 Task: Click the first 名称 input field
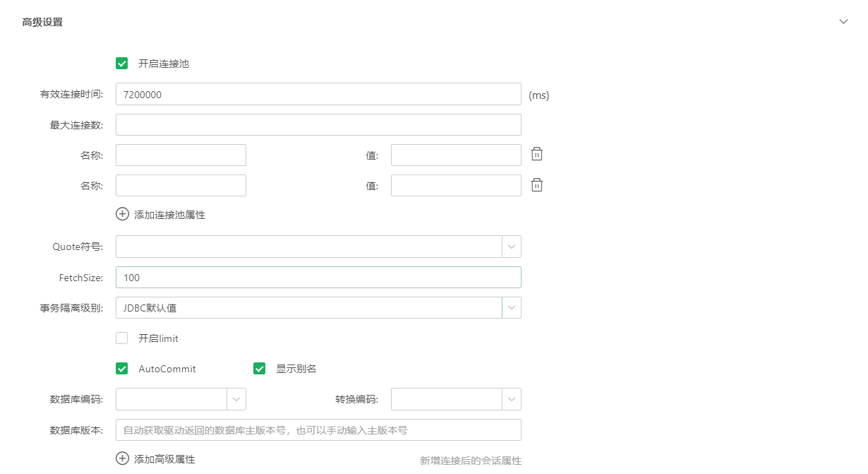tap(181, 155)
